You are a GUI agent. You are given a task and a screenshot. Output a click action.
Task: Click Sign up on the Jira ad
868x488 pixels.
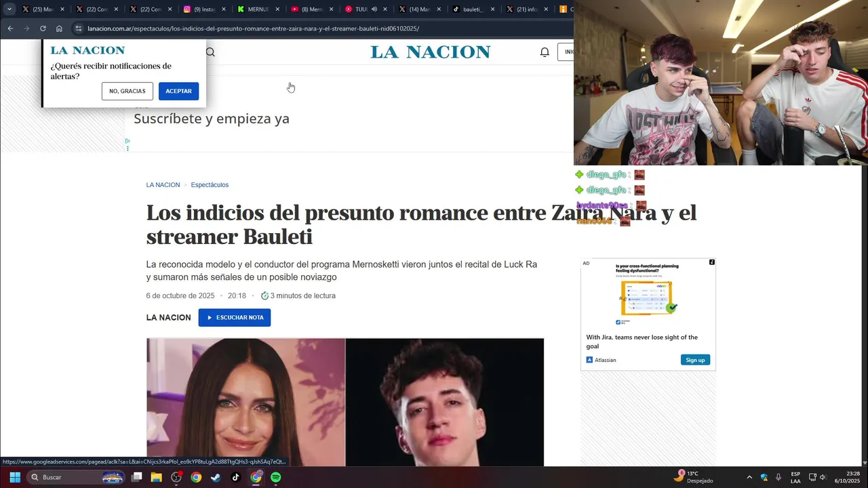click(x=695, y=360)
